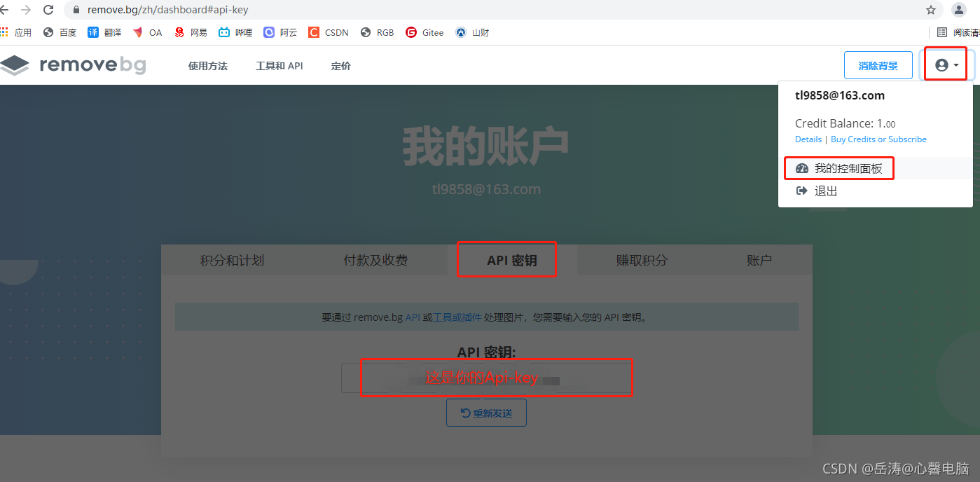Open the reading list icon
This screenshot has width=980, height=482.
click(x=942, y=32)
